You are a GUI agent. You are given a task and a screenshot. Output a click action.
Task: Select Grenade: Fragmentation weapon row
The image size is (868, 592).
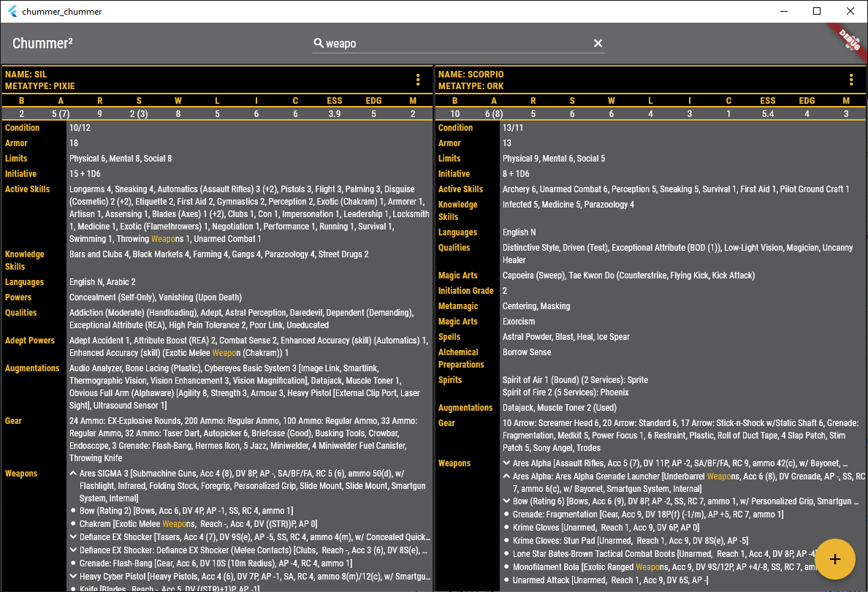point(647,515)
